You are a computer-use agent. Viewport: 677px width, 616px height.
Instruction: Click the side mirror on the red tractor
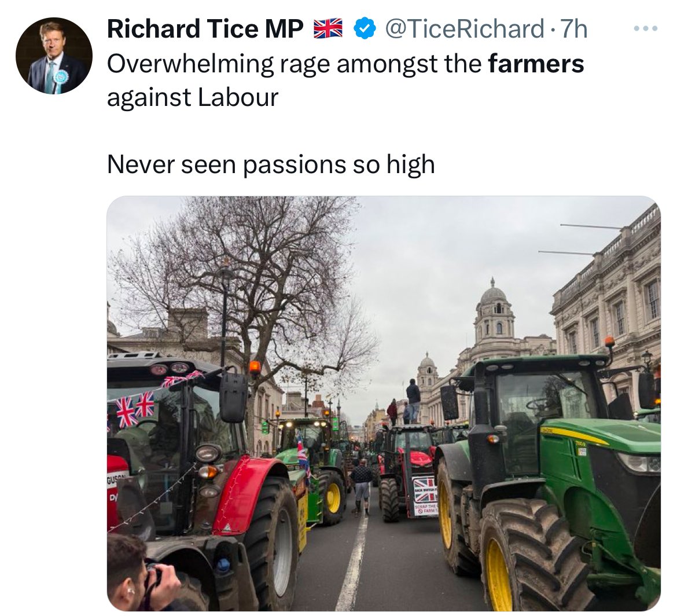coord(233,397)
